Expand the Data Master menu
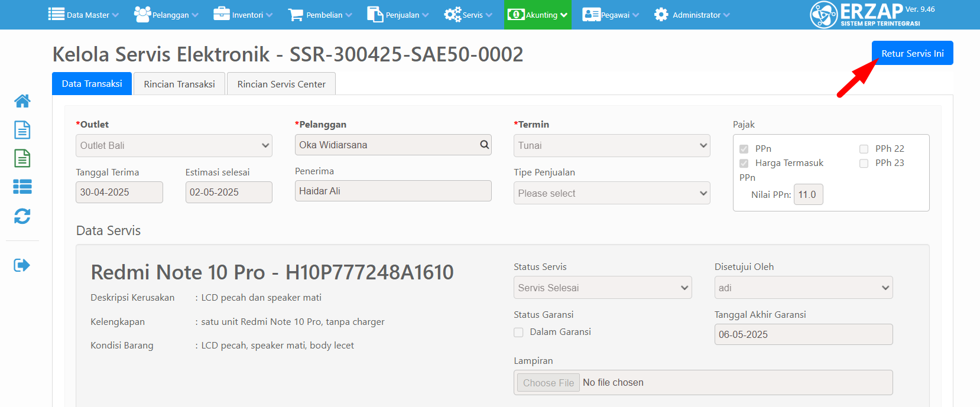The width and height of the screenshot is (980, 407). (x=83, y=15)
